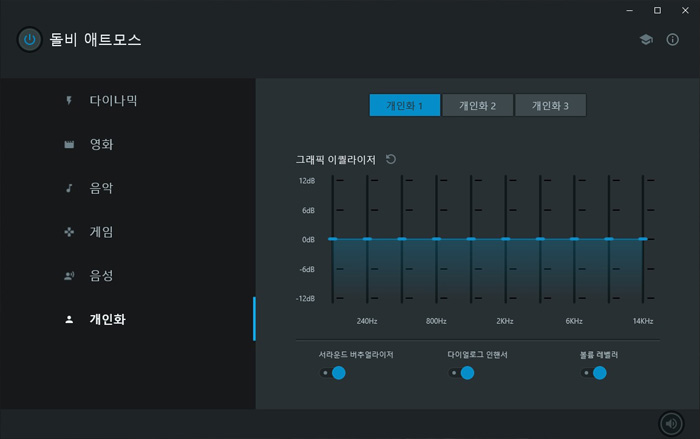
Task: Click the 240Hz frequency label
Action: click(x=367, y=321)
